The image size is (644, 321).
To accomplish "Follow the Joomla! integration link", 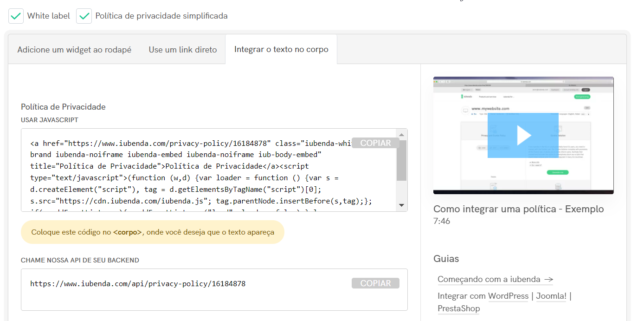I will [x=551, y=296].
